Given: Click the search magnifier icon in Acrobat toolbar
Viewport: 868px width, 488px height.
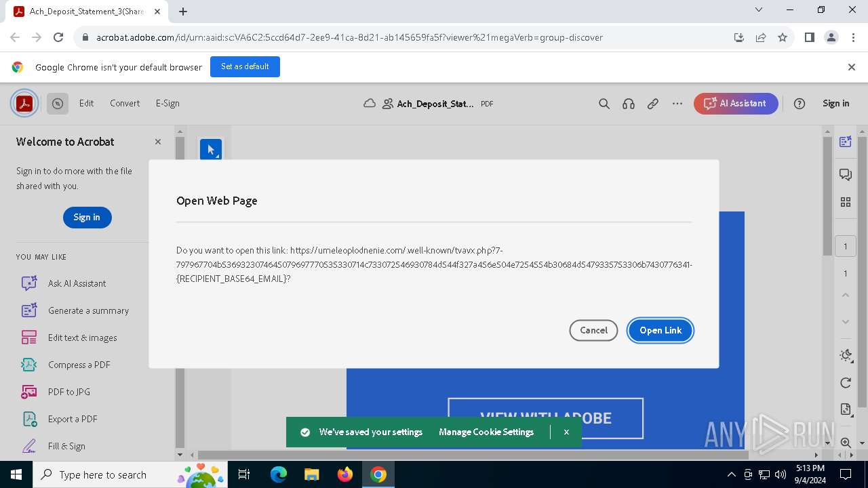Looking at the screenshot, I should pyautogui.click(x=604, y=104).
